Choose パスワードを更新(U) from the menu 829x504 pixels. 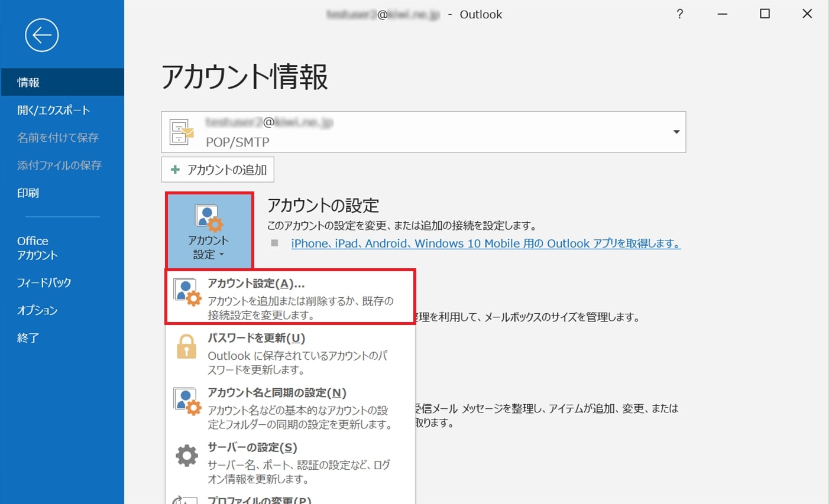290,353
